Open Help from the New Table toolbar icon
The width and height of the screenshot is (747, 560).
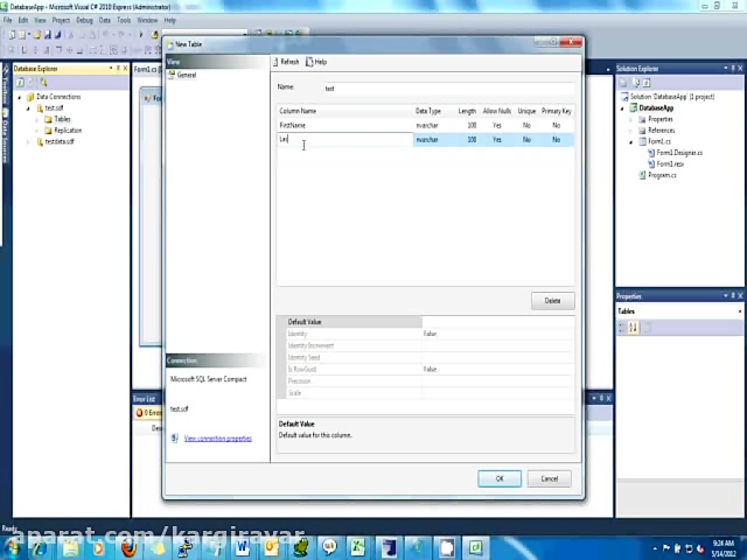[311, 61]
